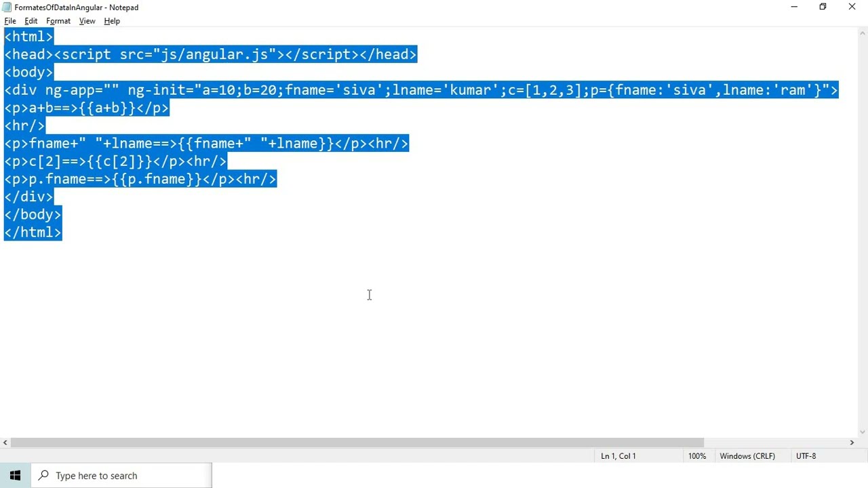
Task: Click the horizontal scrollbar left arrow
Action: point(5,443)
